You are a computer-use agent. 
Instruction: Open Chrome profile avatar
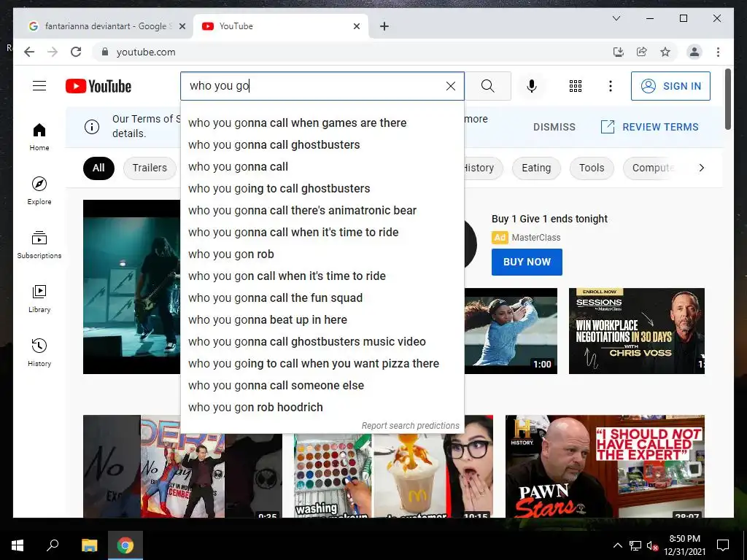click(694, 52)
